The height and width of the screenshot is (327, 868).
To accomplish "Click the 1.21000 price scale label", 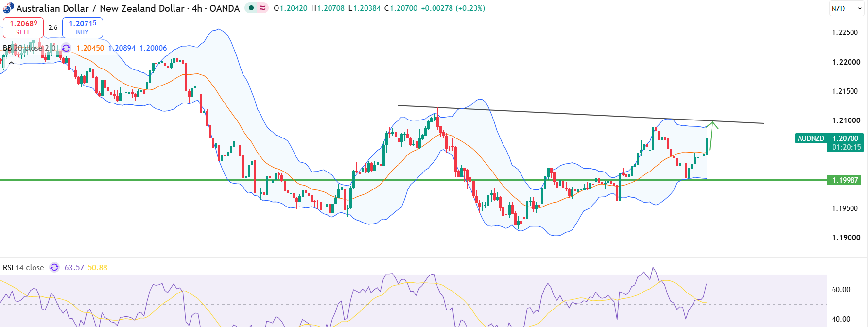I will 846,120.
